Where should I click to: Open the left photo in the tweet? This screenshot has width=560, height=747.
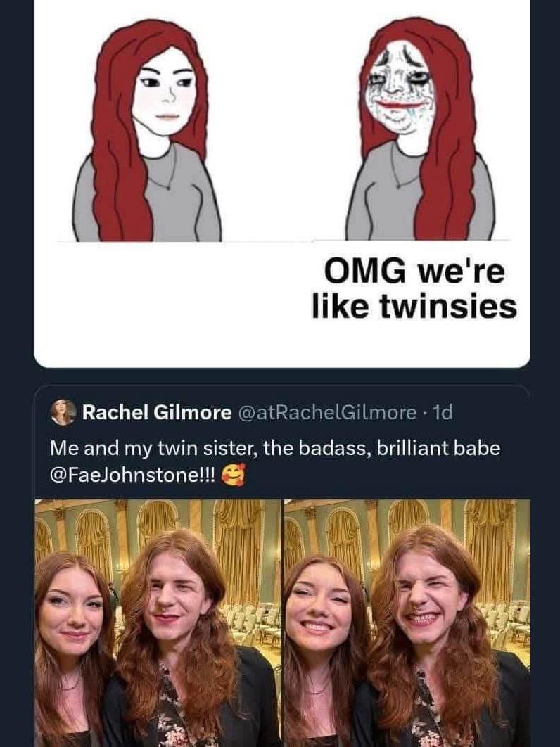tap(158, 622)
